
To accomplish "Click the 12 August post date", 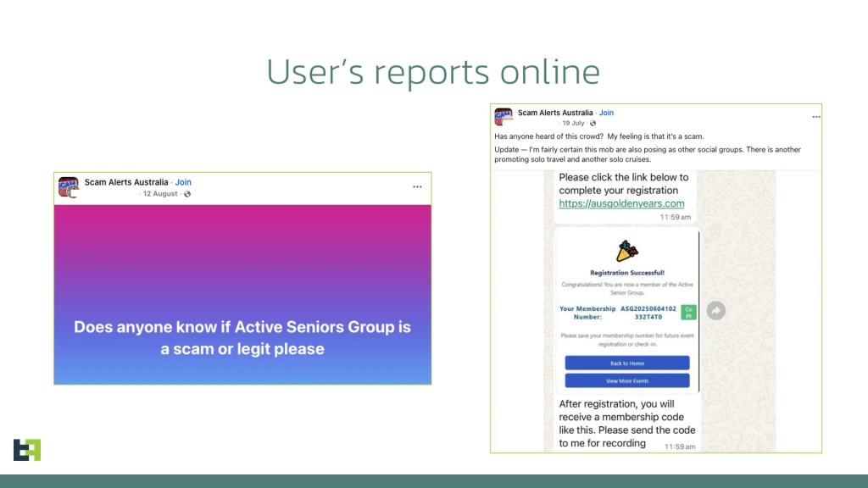I will (x=159, y=194).
